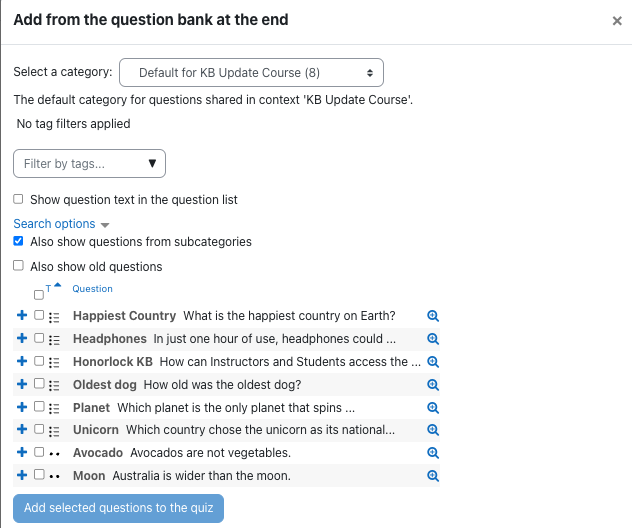
Task: Select all questions with header checkbox
Action: click(39, 295)
